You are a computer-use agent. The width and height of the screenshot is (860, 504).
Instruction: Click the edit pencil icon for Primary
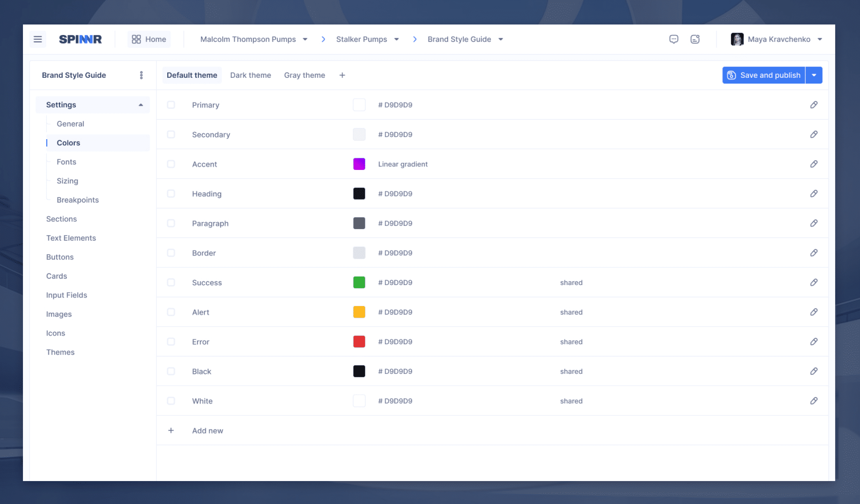[814, 105]
